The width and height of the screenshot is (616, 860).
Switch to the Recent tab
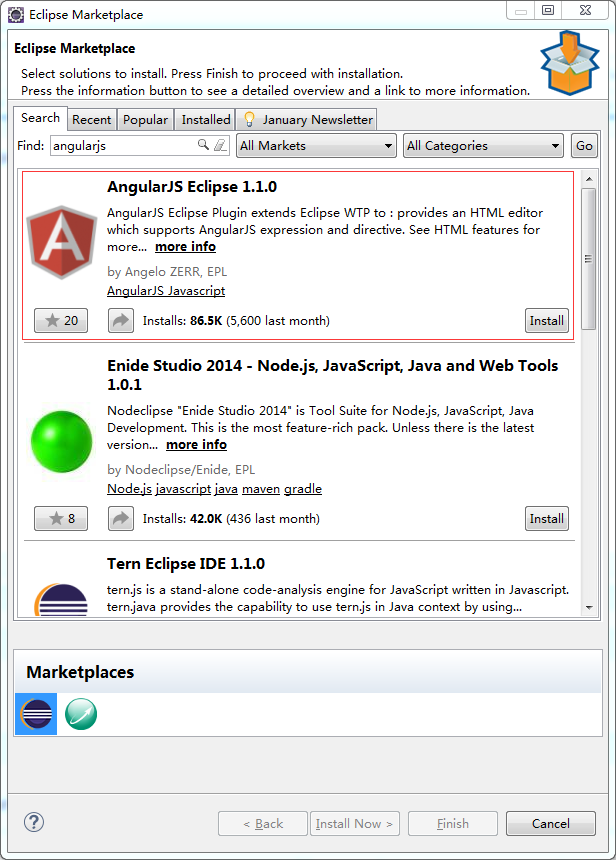click(x=92, y=120)
